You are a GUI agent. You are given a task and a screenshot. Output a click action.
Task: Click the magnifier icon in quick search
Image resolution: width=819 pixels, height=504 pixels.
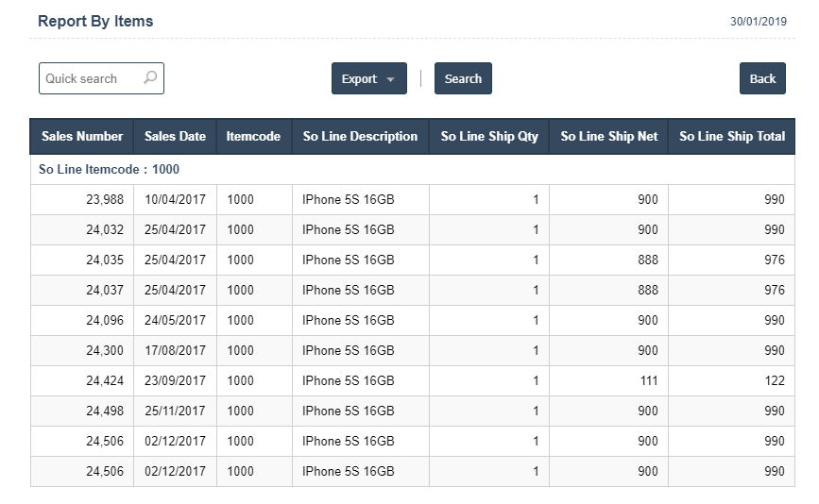[150, 77]
